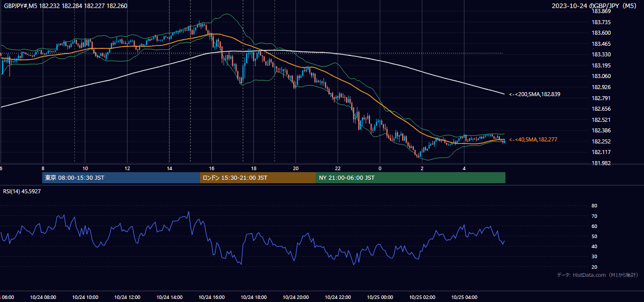Click the 182.656 price axis label
This screenshot has height=302, width=644.
(601, 109)
